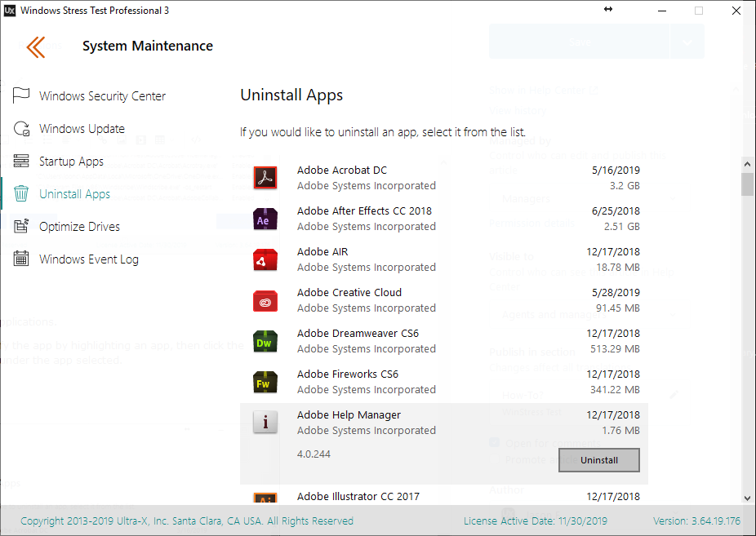Open the Windows Update section
The image size is (756, 536).
pyautogui.click(x=82, y=129)
